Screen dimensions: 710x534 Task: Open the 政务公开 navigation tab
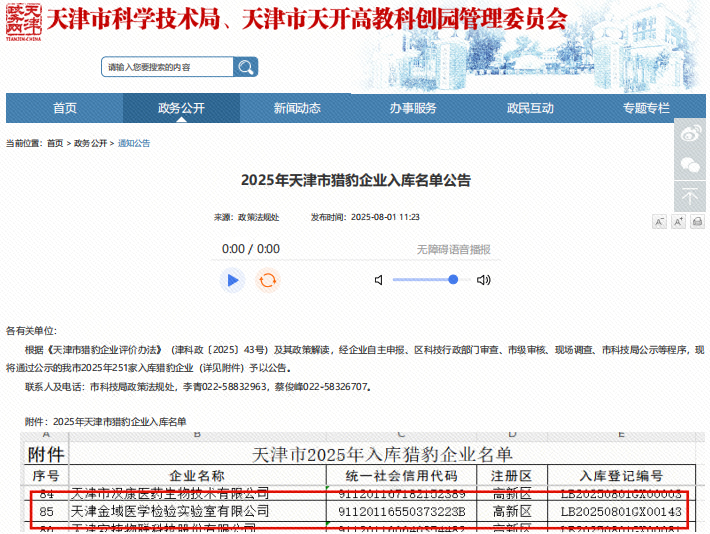pos(181,108)
